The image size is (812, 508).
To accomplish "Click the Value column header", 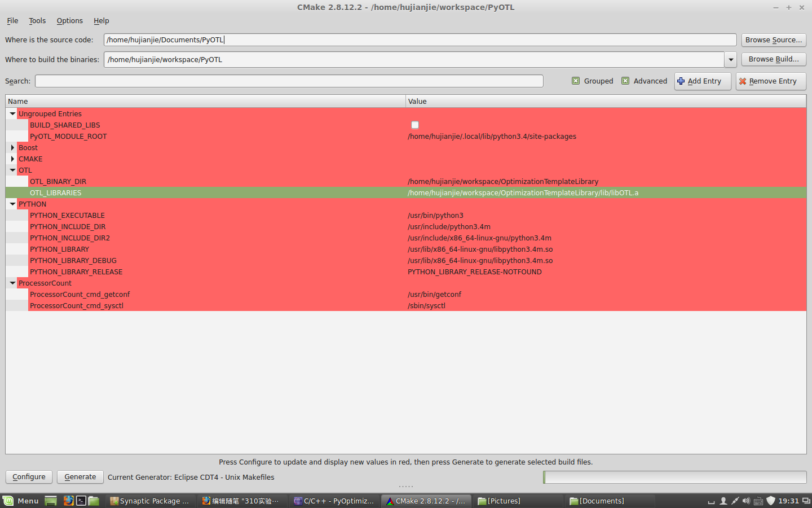I will [x=606, y=101].
